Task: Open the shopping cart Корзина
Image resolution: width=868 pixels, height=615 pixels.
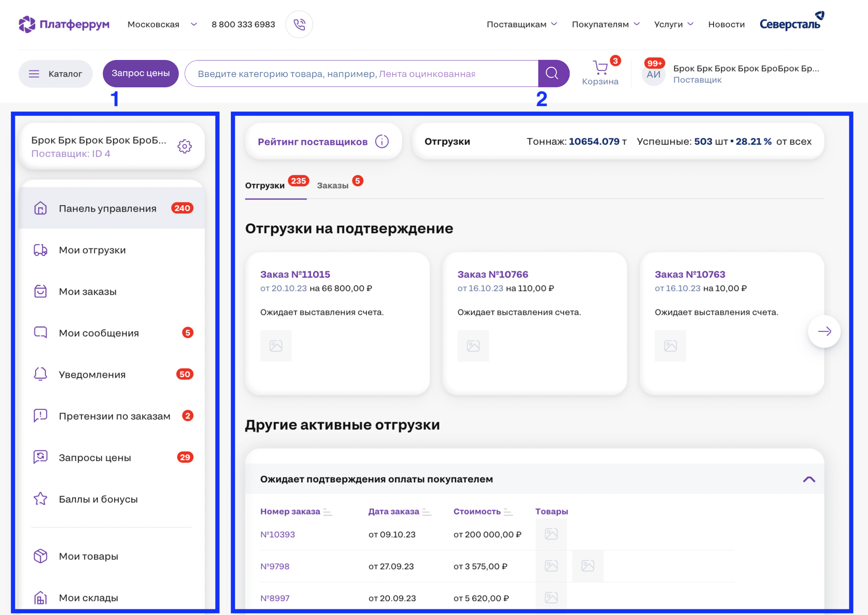Action: [x=600, y=73]
